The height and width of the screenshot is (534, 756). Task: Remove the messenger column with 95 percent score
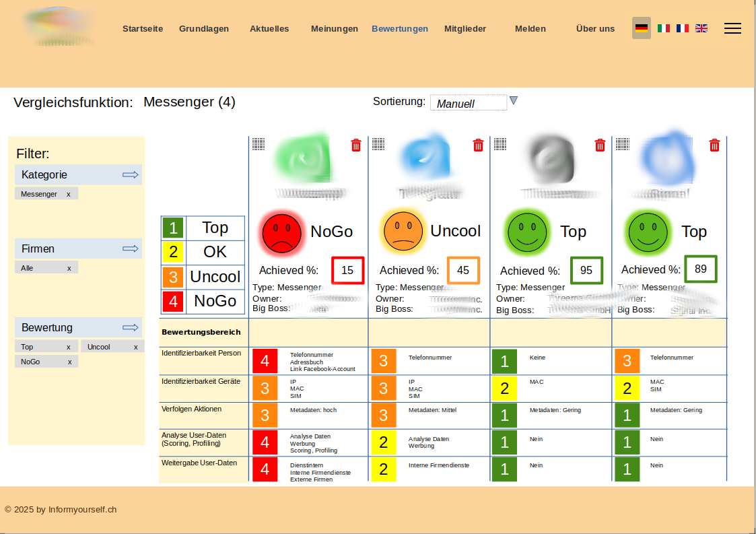coord(600,145)
